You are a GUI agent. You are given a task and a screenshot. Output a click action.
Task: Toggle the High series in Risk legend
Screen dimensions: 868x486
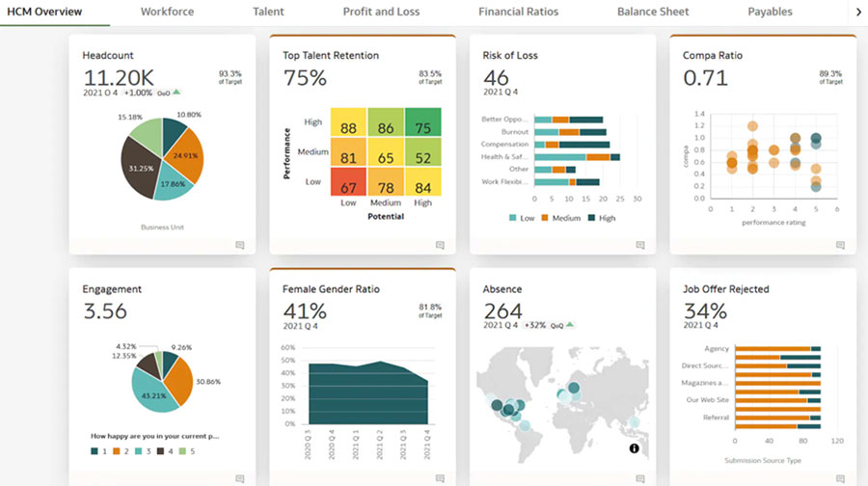coord(600,218)
